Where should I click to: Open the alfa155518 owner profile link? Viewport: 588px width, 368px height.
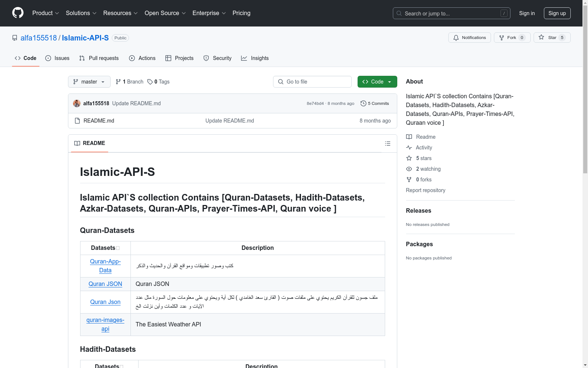coord(39,38)
